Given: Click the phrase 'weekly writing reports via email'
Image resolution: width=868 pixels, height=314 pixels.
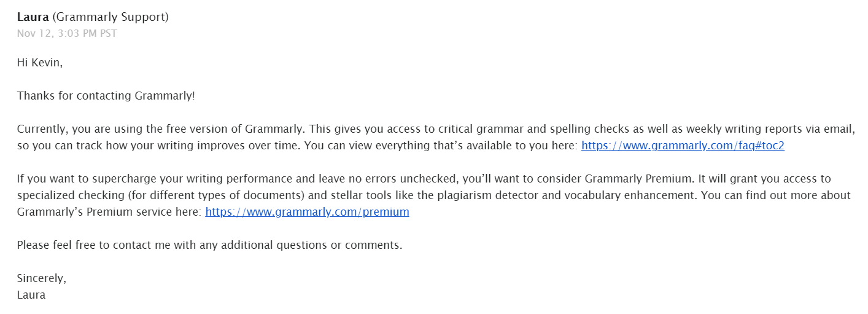Looking at the screenshot, I should pyautogui.click(x=770, y=129).
